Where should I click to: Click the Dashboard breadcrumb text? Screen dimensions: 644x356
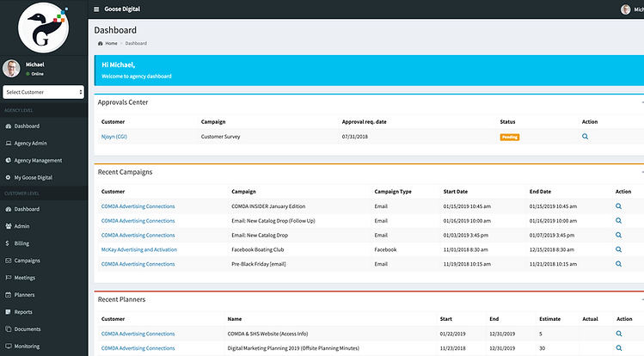136,43
